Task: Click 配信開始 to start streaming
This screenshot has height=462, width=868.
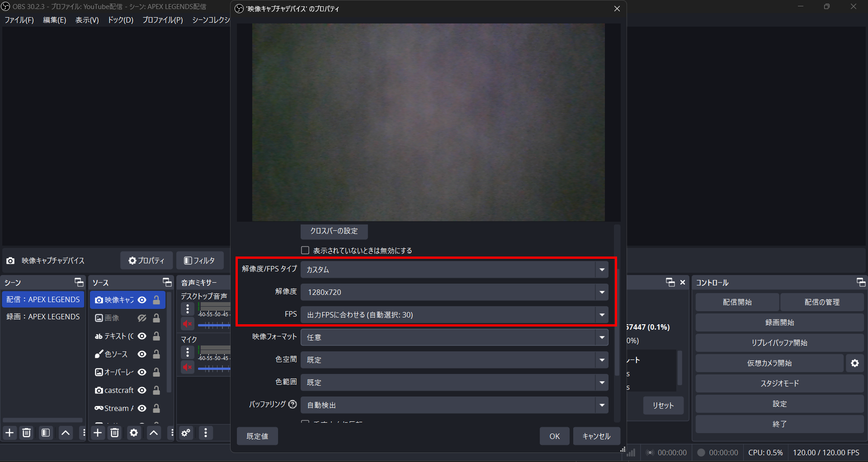Action: click(x=737, y=302)
